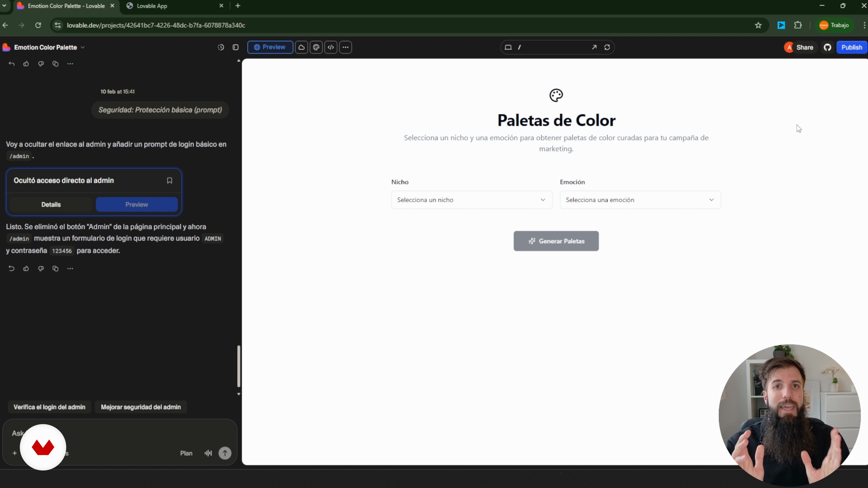868x488 pixels.
Task: Open the browser tab search dropdown
Action: pos(4,6)
